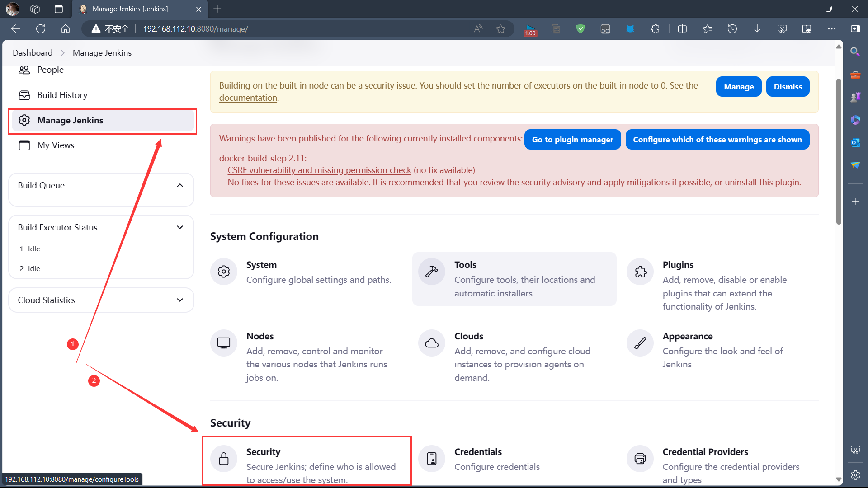Viewport: 868px width, 488px height.
Task: Collapse the Build Queue panel
Action: (180, 186)
